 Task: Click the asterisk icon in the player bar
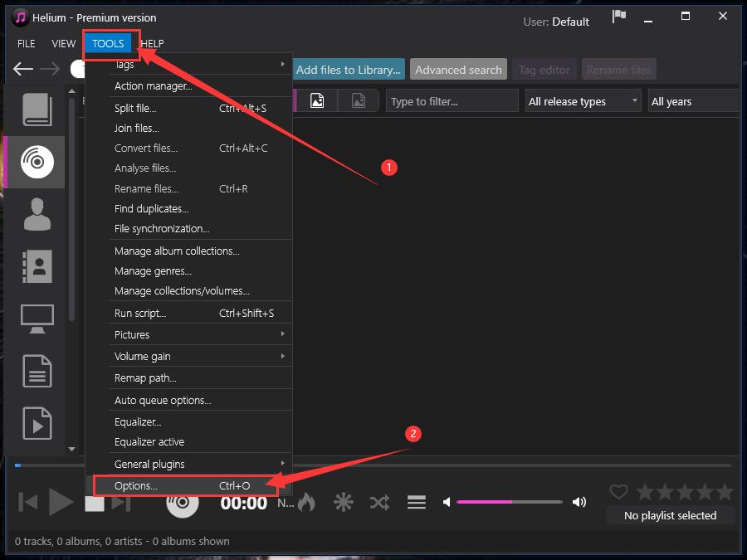343,503
